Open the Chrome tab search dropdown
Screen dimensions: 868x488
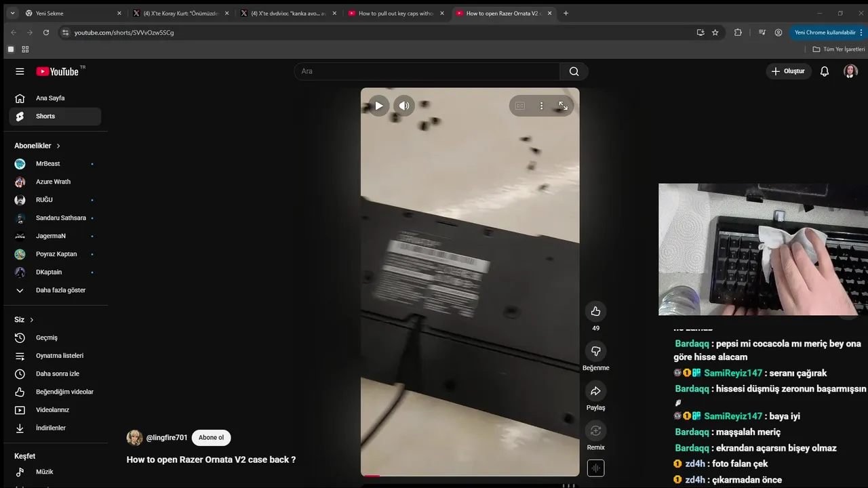pyautogui.click(x=12, y=13)
